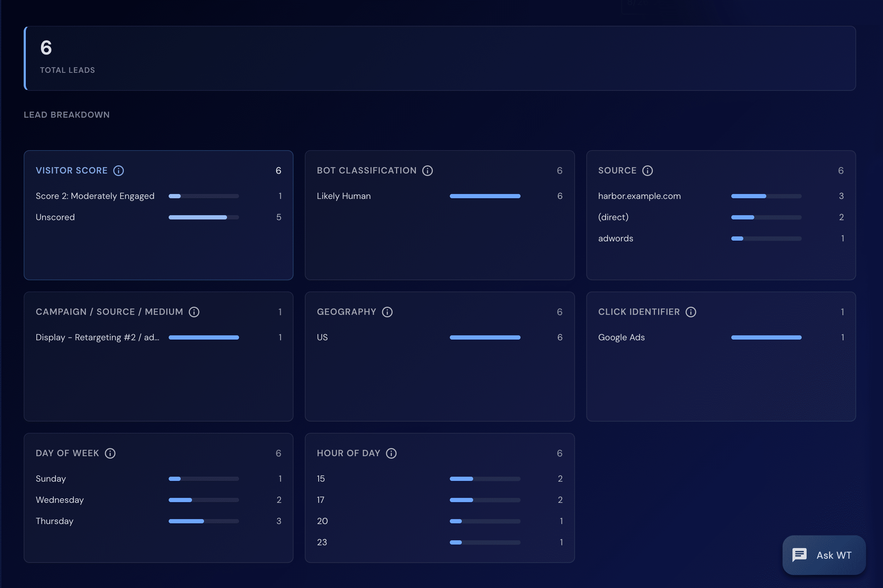Select the Unscored row label
Image resolution: width=883 pixels, height=588 pixels.
point(55,217)
